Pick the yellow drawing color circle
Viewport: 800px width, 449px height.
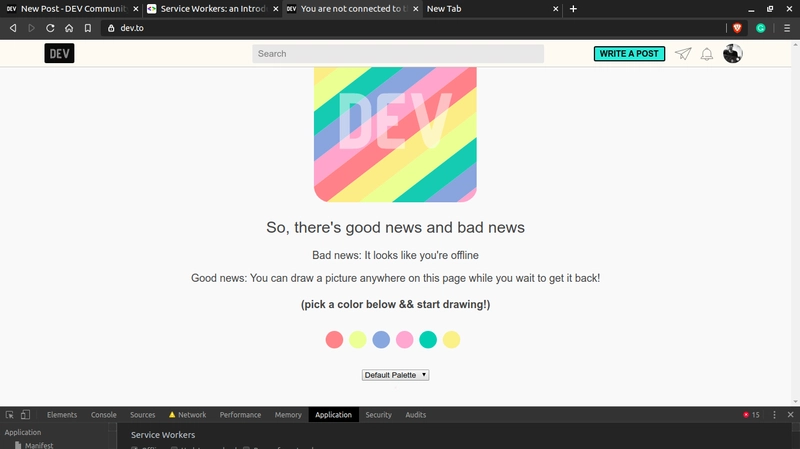[452, 339]
